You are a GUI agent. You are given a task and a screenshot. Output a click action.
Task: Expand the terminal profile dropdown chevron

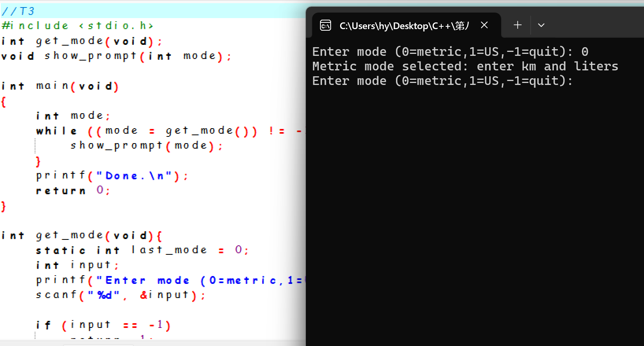pyautogui.click(x=541, y=25)
